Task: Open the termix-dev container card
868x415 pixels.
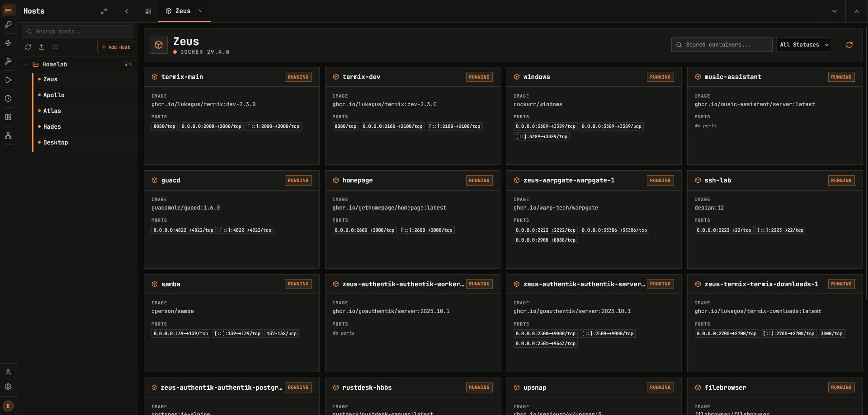Action: (413, 116)
